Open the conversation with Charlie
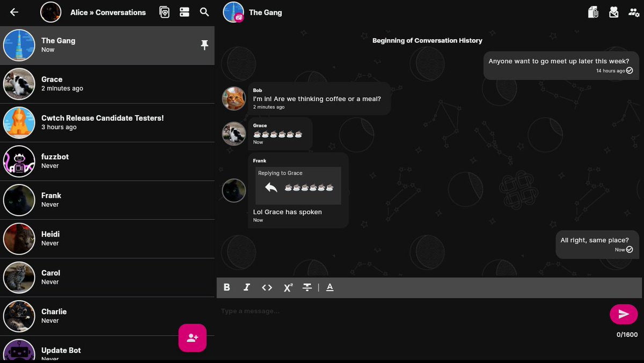 click(107, 316)
